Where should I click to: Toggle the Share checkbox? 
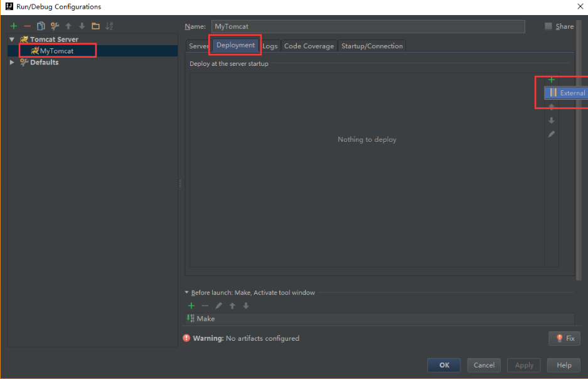[x=548, y=26]
